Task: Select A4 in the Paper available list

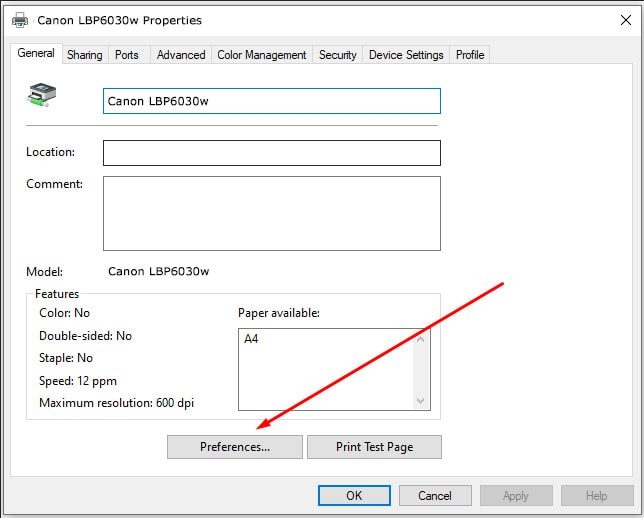Action: tap(251, 339)
